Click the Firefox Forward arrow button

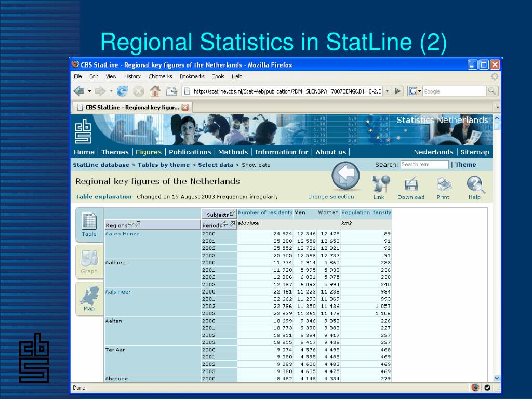pyautogui.click(x=100, y=91)
